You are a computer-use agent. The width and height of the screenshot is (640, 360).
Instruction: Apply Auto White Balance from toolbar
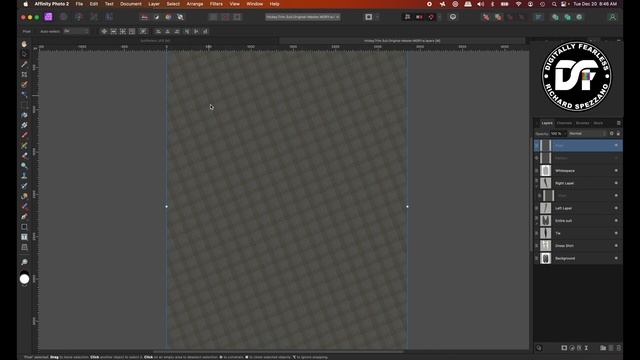(180, 17)
